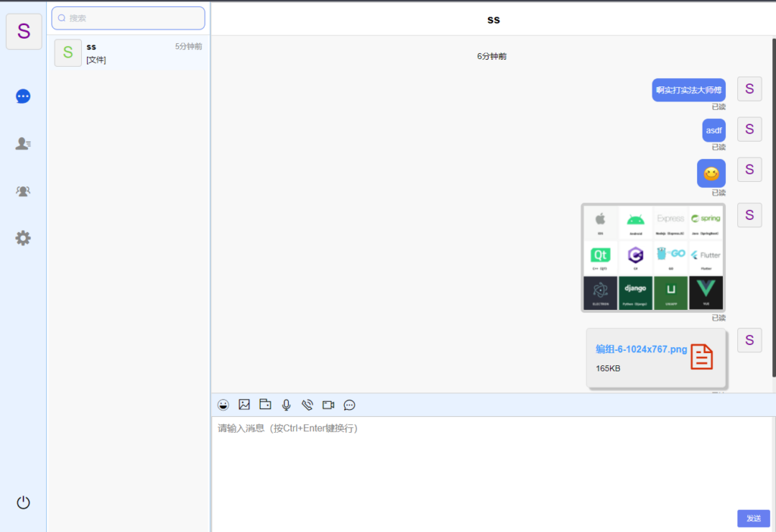Screen dimensions: 776x532
Task: Click 已读 status under the 啊实打实法大师傅 message
Action: pos(718,107)
